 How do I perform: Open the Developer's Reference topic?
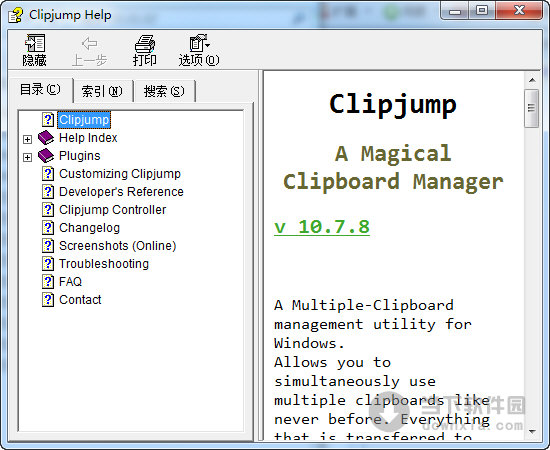click(121, 192)
